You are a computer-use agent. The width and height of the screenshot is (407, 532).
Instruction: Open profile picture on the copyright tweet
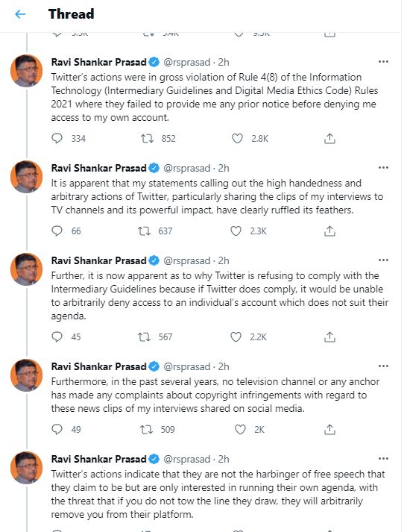click(x=27, y=375)
